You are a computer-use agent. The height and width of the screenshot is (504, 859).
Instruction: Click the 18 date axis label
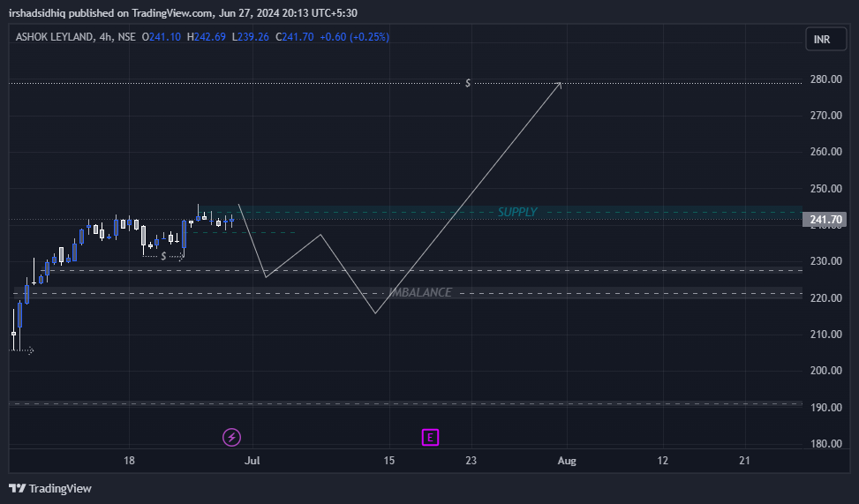pyautogui.click(x=129, y=461)
